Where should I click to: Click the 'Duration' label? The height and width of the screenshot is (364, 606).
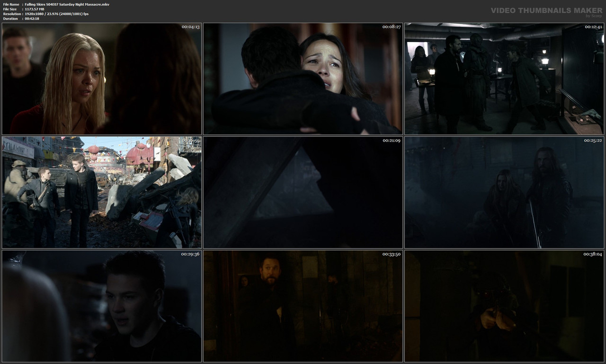(x=10, y=18)
